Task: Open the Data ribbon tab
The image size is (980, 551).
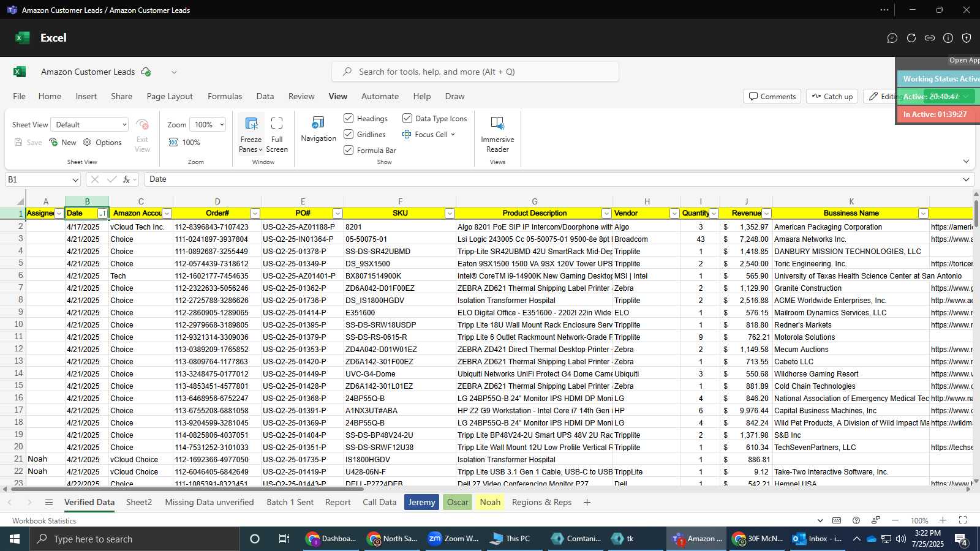Action: click(265, 96)
